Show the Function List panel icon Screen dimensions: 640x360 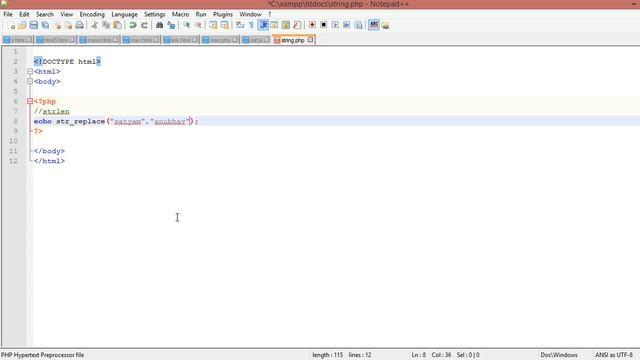coord(297,25)
